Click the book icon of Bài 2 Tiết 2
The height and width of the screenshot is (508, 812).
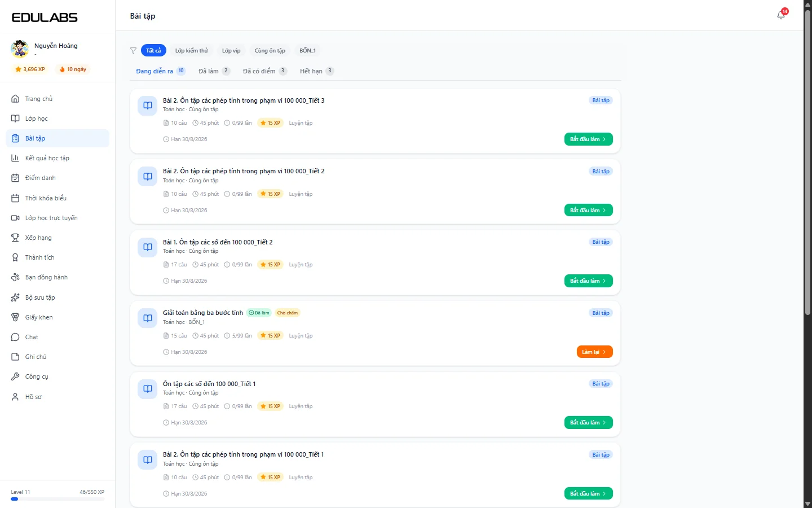(148, 177)
